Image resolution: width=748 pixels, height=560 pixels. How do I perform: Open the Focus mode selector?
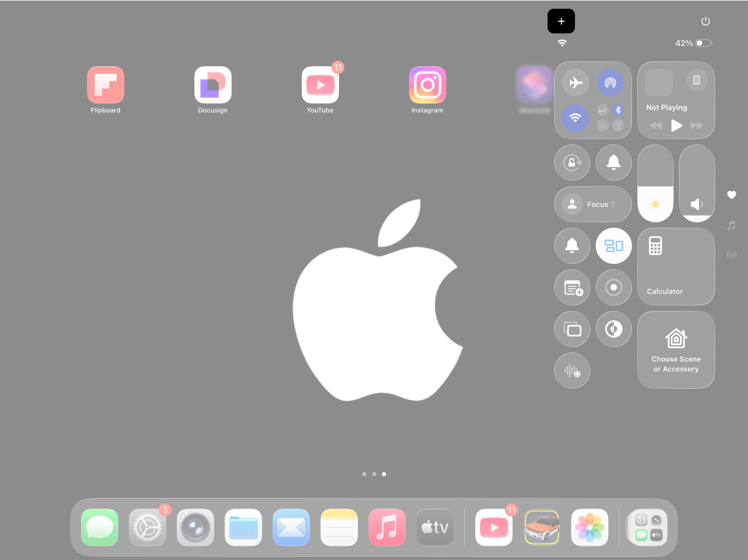[x=593, y=204]
